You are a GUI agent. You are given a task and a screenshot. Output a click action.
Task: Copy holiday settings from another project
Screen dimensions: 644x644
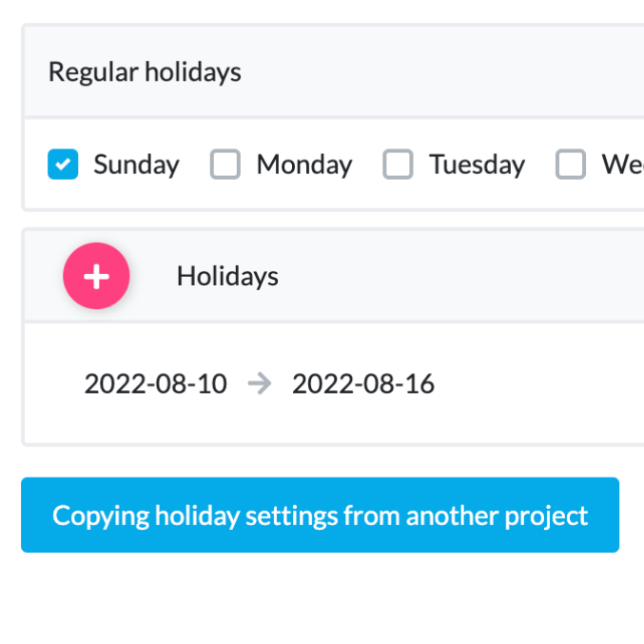[x=320, y=515]
